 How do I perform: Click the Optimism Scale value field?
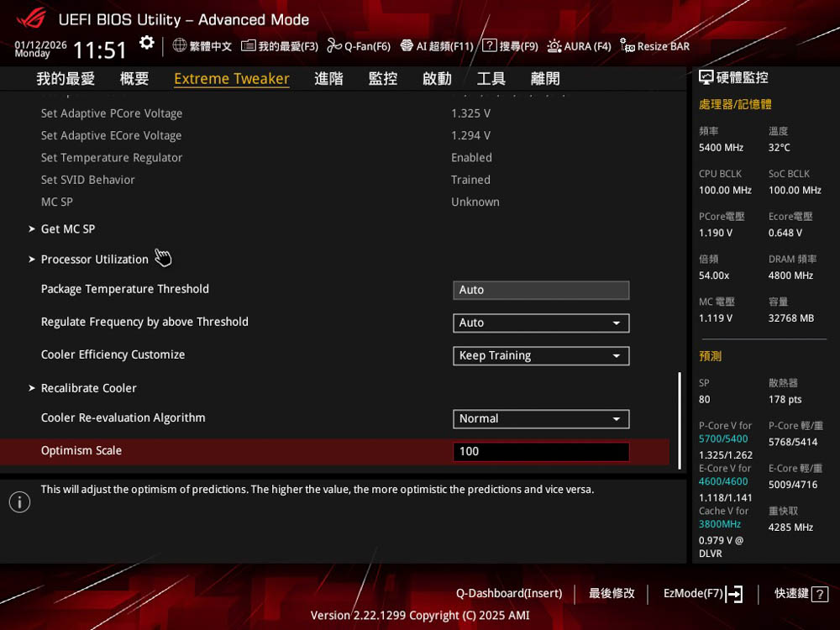click(541, 452)
